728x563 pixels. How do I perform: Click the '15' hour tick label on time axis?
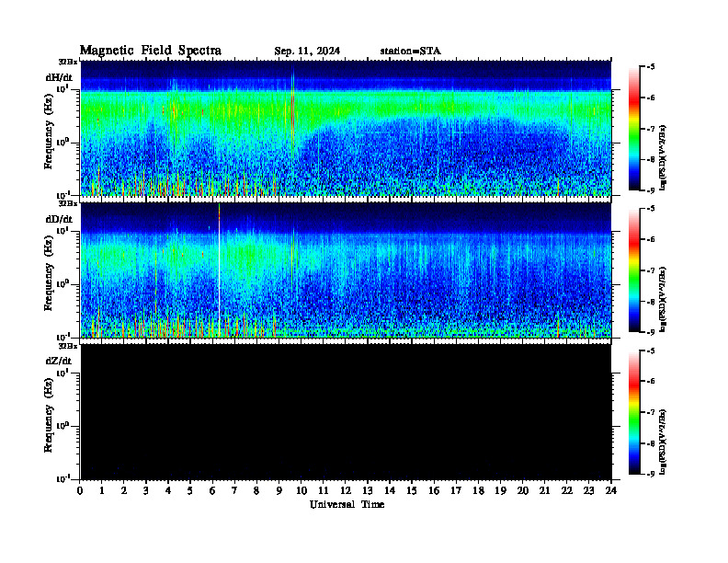coord(412,491)
